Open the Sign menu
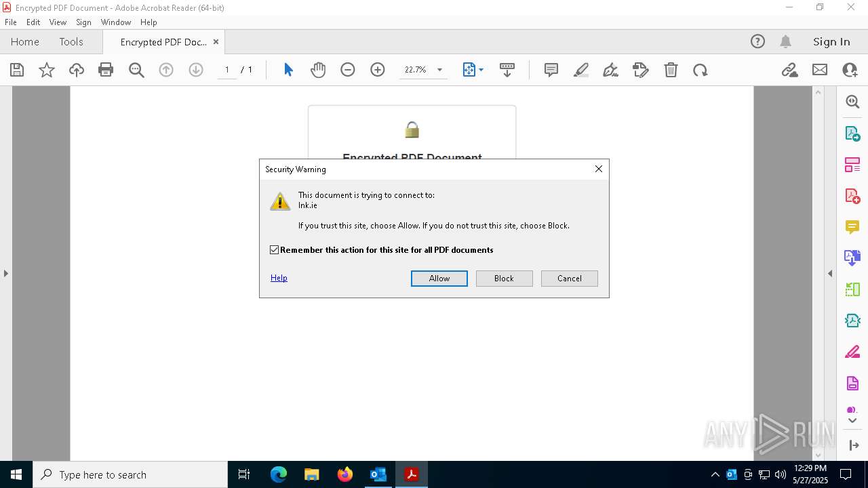 coord(83,22)
